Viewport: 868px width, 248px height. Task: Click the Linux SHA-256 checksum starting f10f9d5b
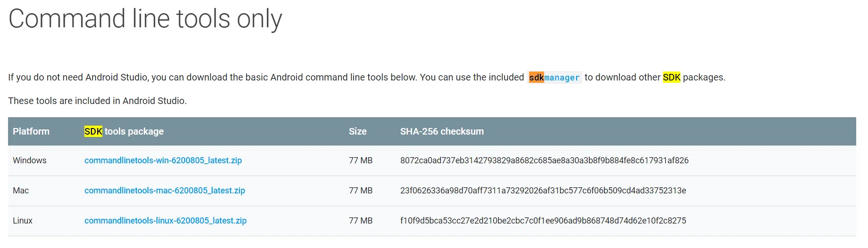click(543, 221)
